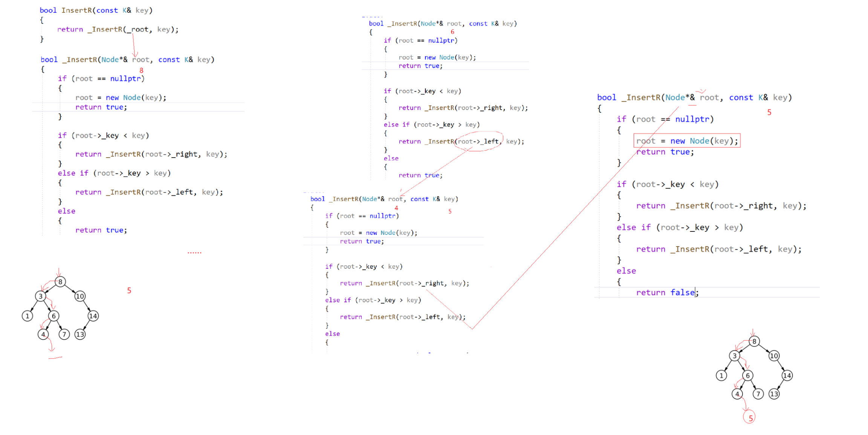Click the red dotted ellipsis below left code
The width and height of the screenshot is (868, 435).
point(194,252)
